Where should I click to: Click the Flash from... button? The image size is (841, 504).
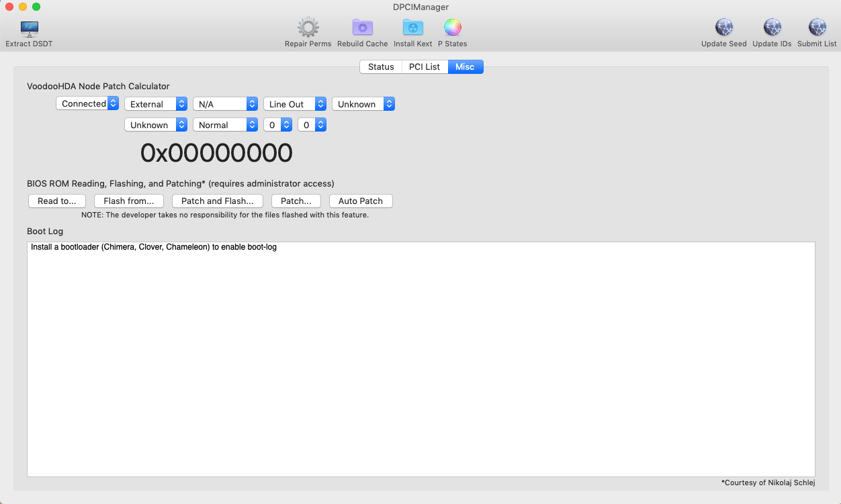pos(129,201)
